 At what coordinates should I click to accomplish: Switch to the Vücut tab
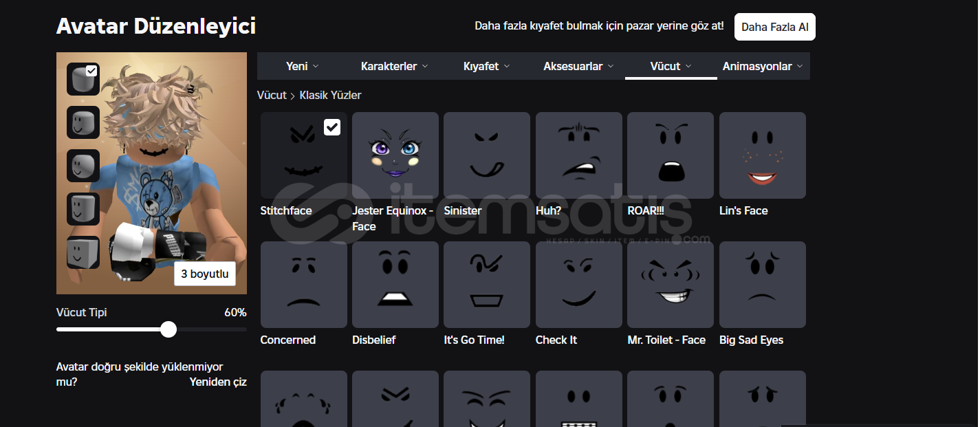pyautogui.click(x=671, y=66)
